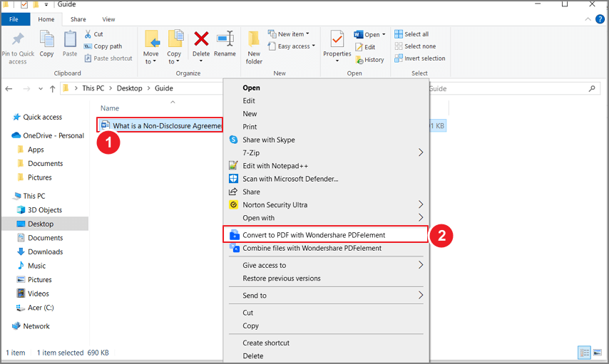Image resolution: width=609 pixels, height=364 pixels.
Task: Click Invert selection in the ribbon
Action: click(x=420, y=58)
